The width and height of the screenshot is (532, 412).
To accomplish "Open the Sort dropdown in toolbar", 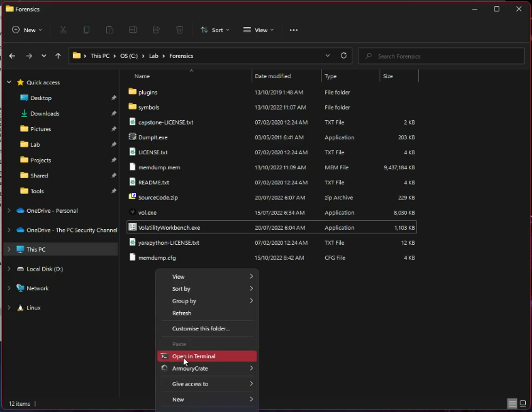I will tap(215, 30).
